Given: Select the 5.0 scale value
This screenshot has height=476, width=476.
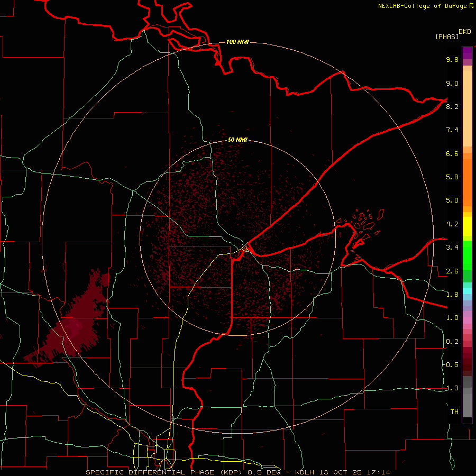Looking at the screenshot, I should click(452, 200).
